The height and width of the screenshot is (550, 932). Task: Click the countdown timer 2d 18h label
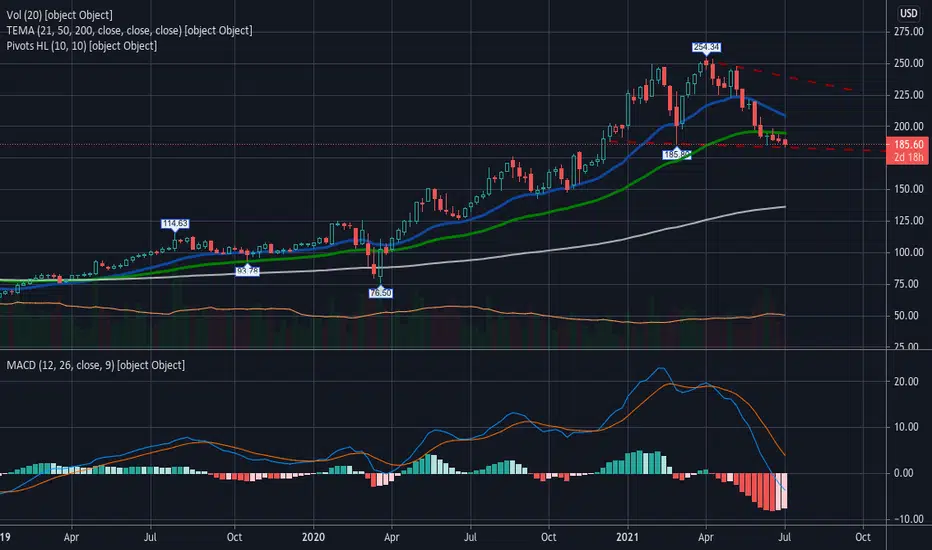pos(908,158)
